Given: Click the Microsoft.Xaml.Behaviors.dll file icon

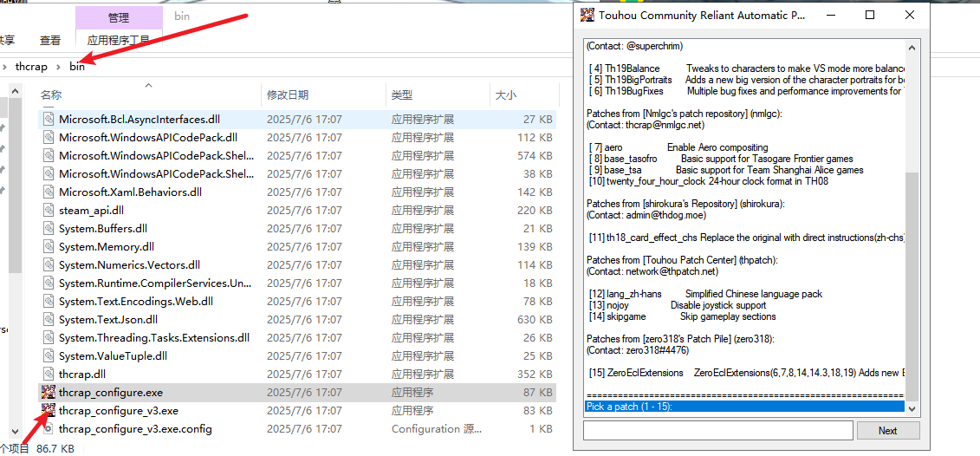Looking at the screenshot, I should [x=49, y=192].
